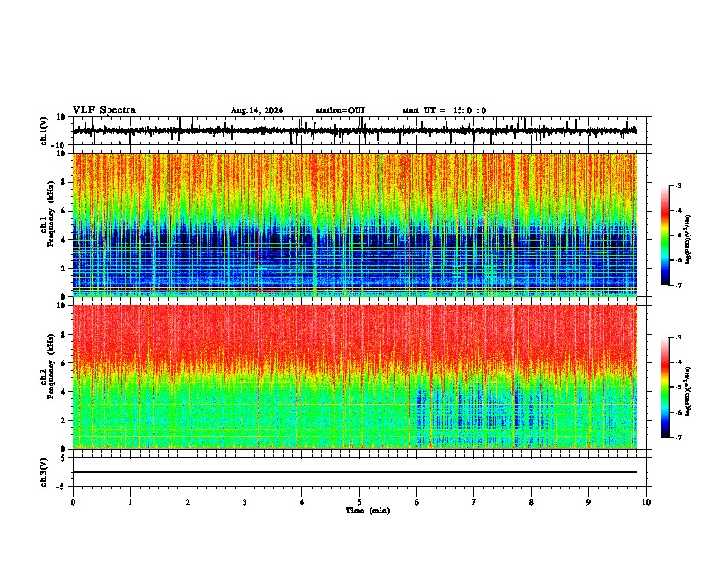Click the "ch.2 Frequency (kHz)" axis label

tap(47, 366)
